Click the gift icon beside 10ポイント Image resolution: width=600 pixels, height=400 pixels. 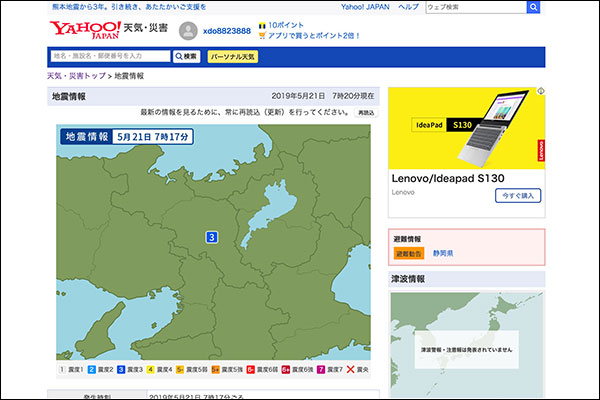point(262,24)
